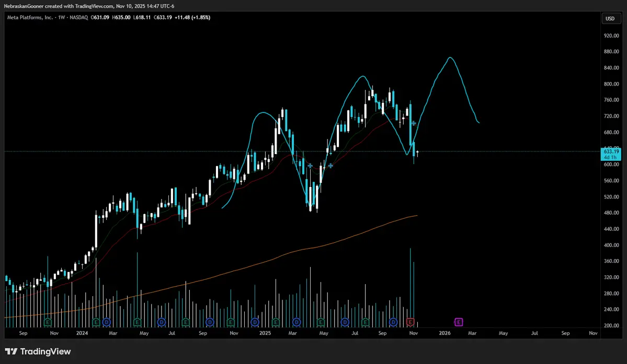Click the 633.19 current price tag
This screenshot has height=364, width=627.
click(611, 151)
